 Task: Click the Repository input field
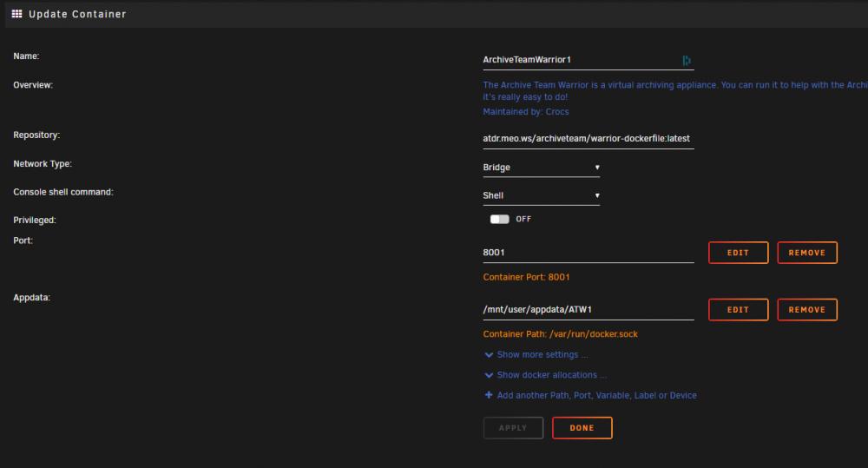point(589,138)
